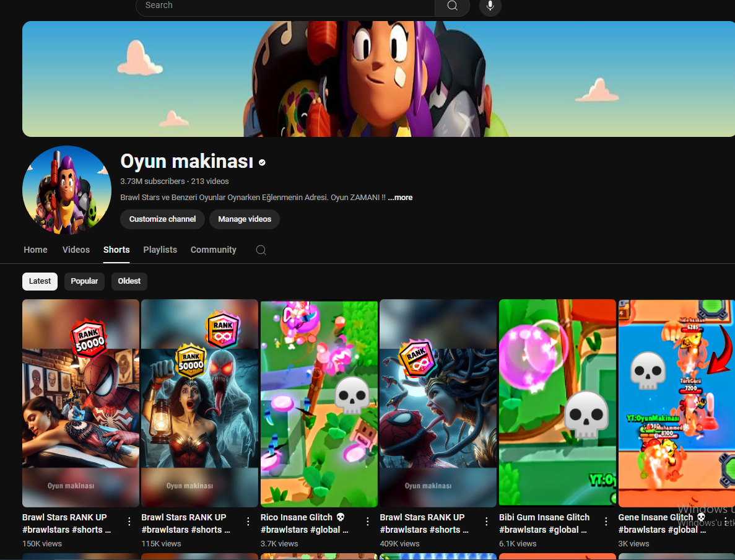The height and width of the screenshot is (560, 735).
Task: Click the 3.73M subscribers text
Action: (x=152, y=181)
